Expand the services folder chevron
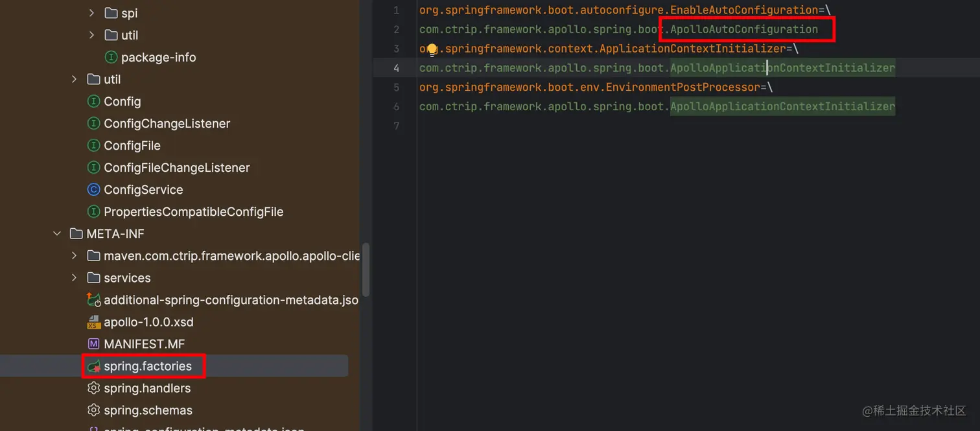This screenshot has height=431, width=980. click(x=75, y=277)
